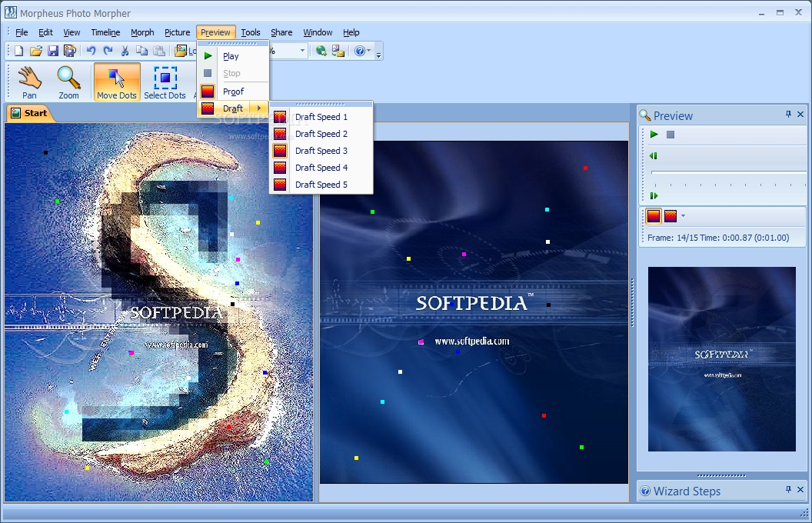Open the Edit menu

[45, 32]
